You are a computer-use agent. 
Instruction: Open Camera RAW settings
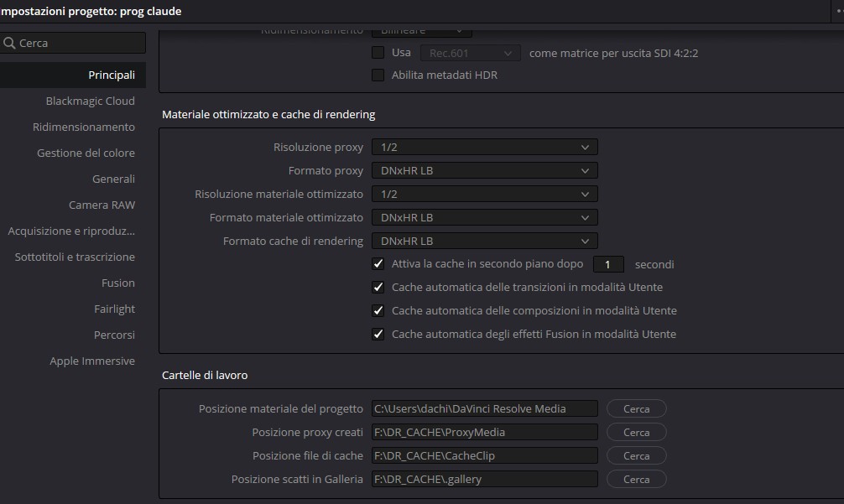(x=102, y=205)
